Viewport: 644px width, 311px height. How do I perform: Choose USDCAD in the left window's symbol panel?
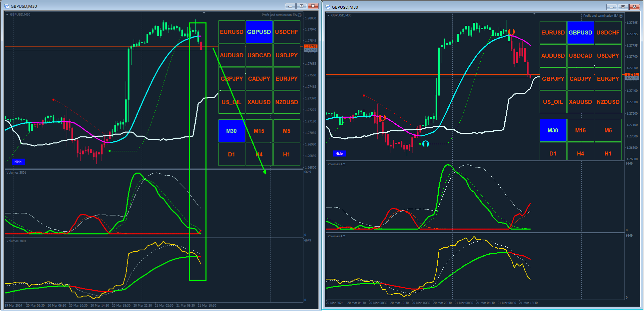(259, 55)
